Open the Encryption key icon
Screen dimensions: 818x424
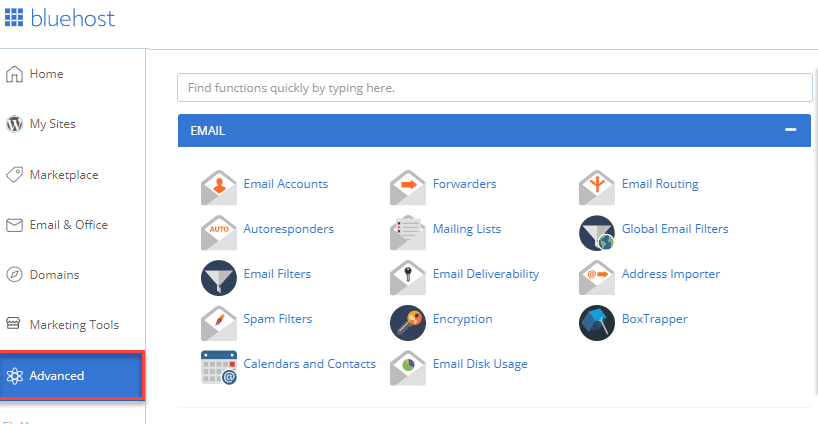pos(408,323)
